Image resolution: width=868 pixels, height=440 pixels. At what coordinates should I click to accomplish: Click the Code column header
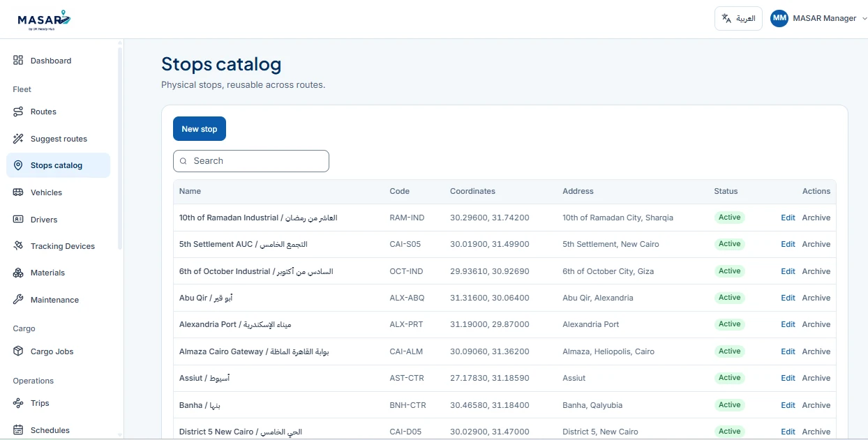click(399, 191)
